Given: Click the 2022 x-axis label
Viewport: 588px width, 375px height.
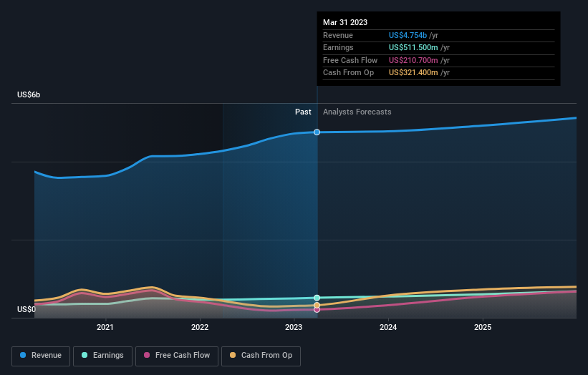Looking at the screenshot, I should click(200, 327).
